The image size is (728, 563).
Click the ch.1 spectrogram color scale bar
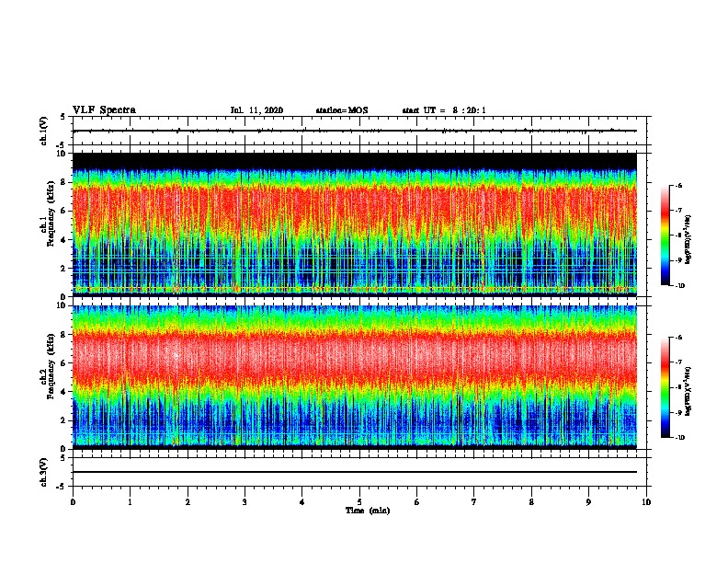665,236
